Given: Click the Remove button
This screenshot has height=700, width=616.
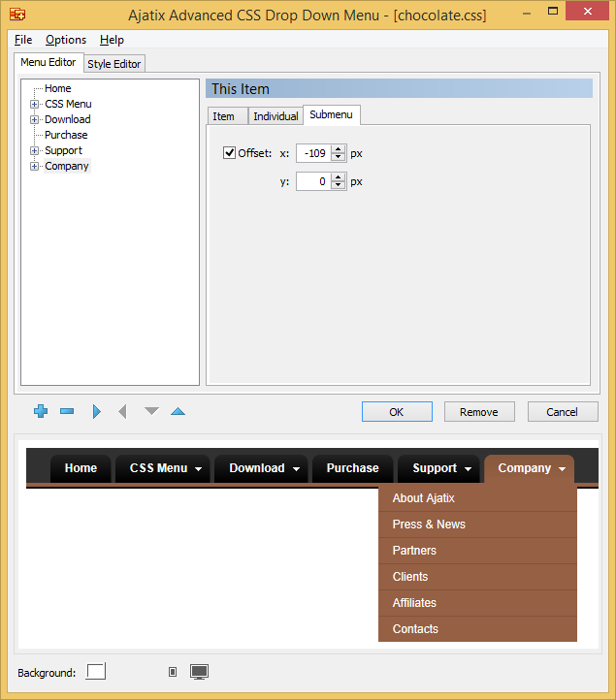Looking at the screenshot, I should click(x=479, y=412).
